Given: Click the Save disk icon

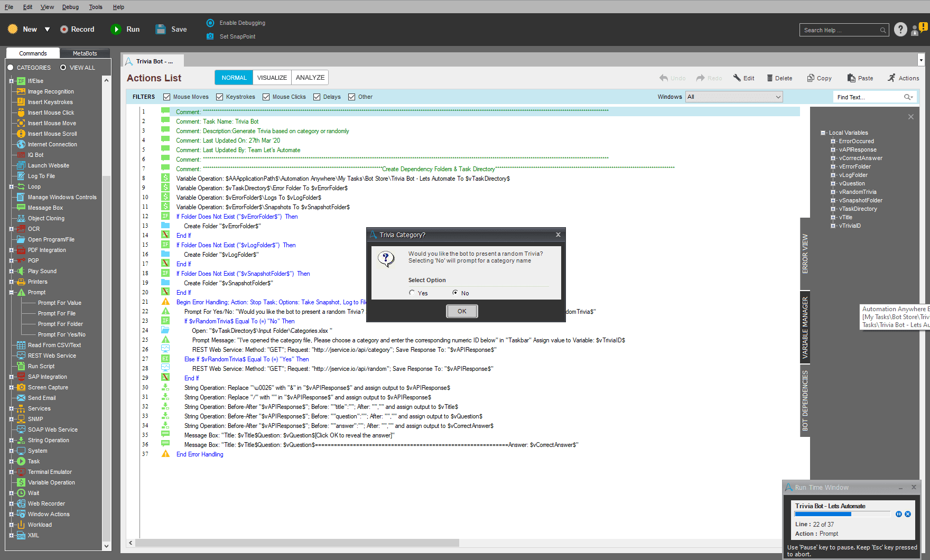Looking at the screenshot, I should [161, 30].
